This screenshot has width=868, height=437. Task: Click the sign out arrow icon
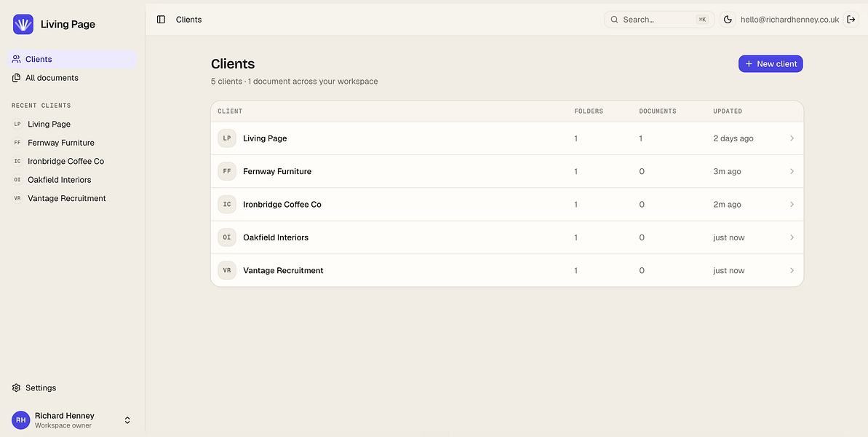pos(851,20)
